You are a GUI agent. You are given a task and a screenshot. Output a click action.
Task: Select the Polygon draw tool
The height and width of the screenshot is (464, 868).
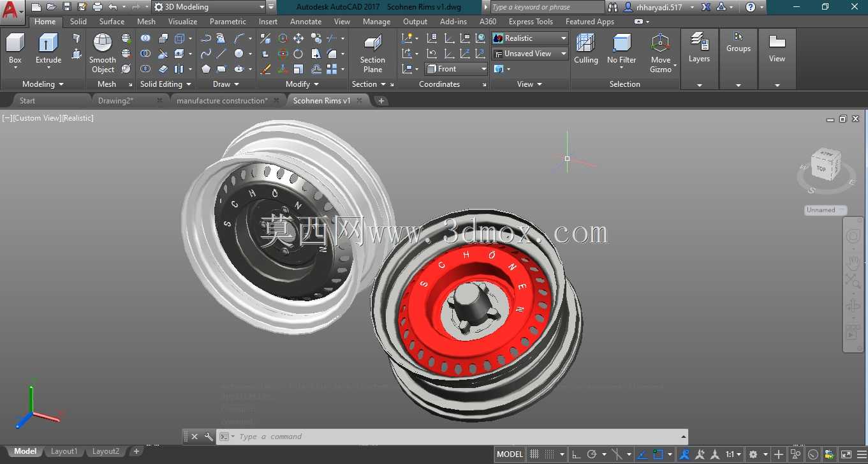point(205,69)
